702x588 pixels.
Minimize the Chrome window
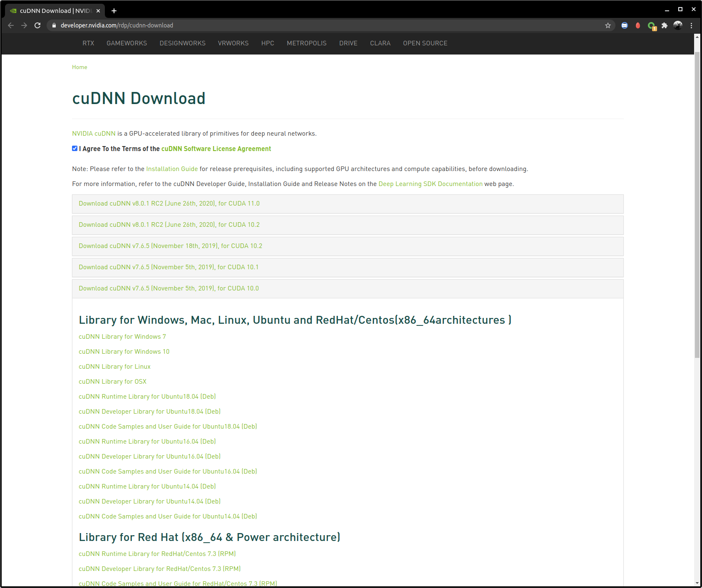click(667, 10)
